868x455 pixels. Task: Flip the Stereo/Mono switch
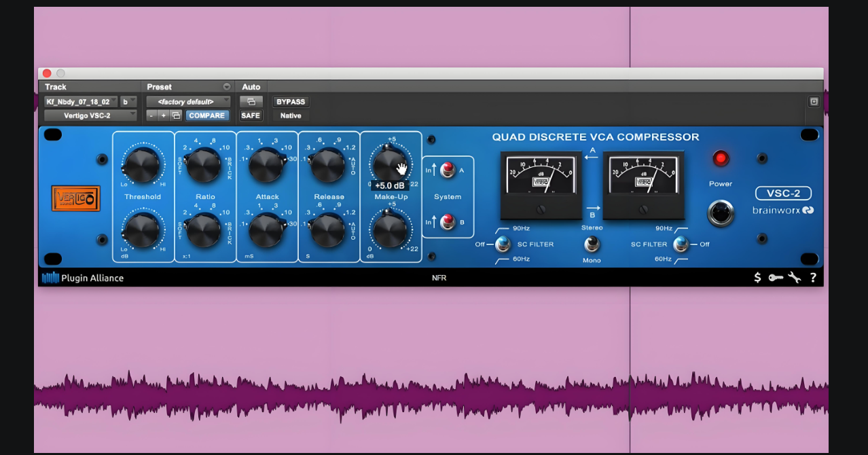(x=592, y=244)
